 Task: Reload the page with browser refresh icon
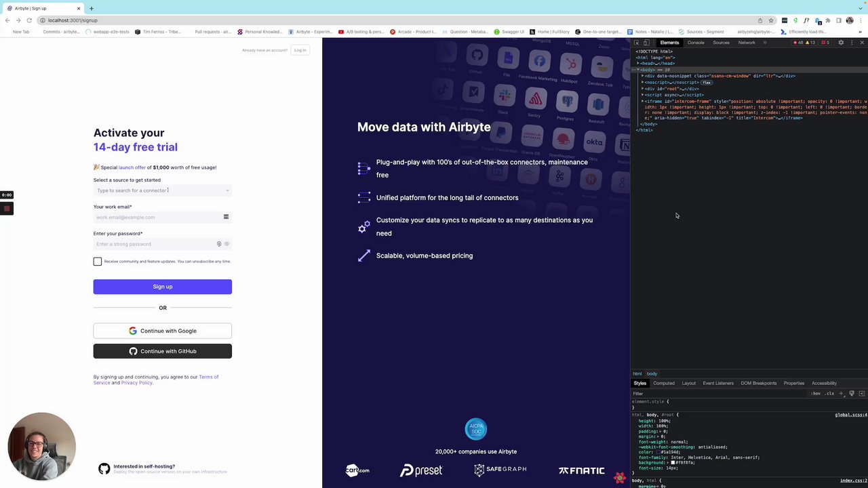[28, 20]
